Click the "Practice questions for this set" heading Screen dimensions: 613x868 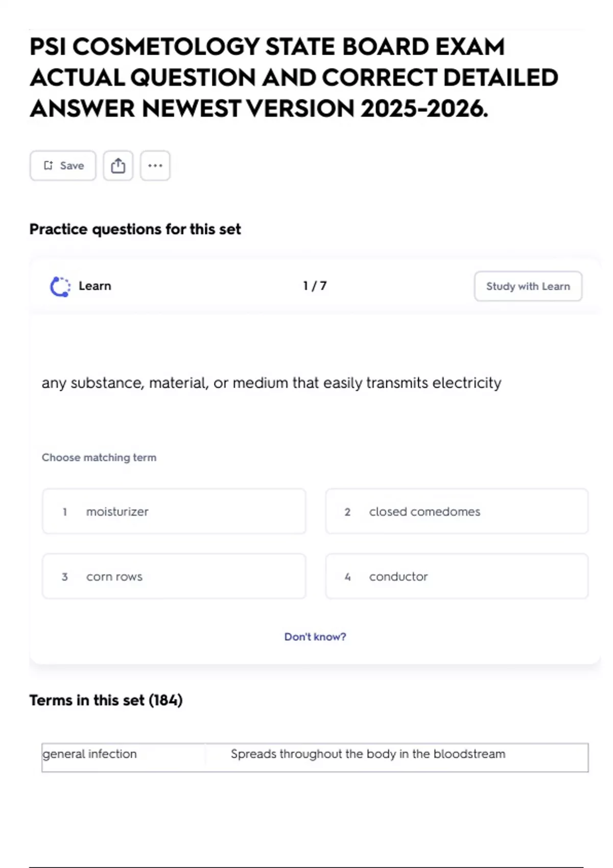[x=135, y=229]
